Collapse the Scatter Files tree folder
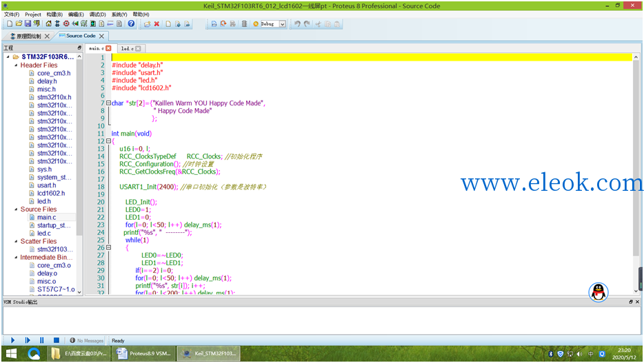 [16, 241]
